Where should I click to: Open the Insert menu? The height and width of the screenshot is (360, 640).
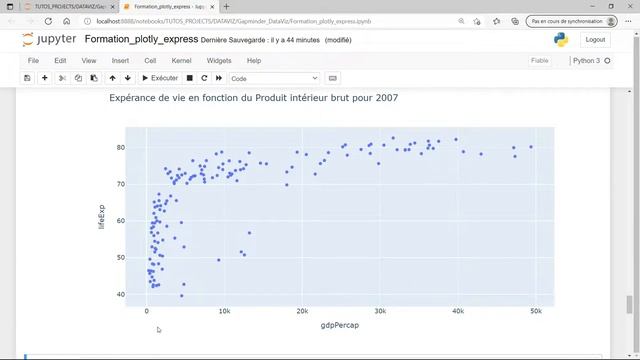[x=120, y=60]
